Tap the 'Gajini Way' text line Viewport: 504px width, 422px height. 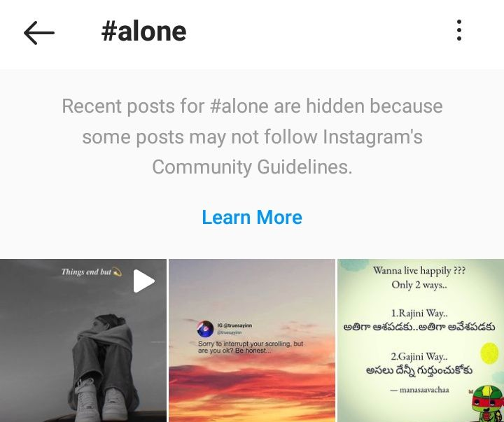[x=419, y=356]
